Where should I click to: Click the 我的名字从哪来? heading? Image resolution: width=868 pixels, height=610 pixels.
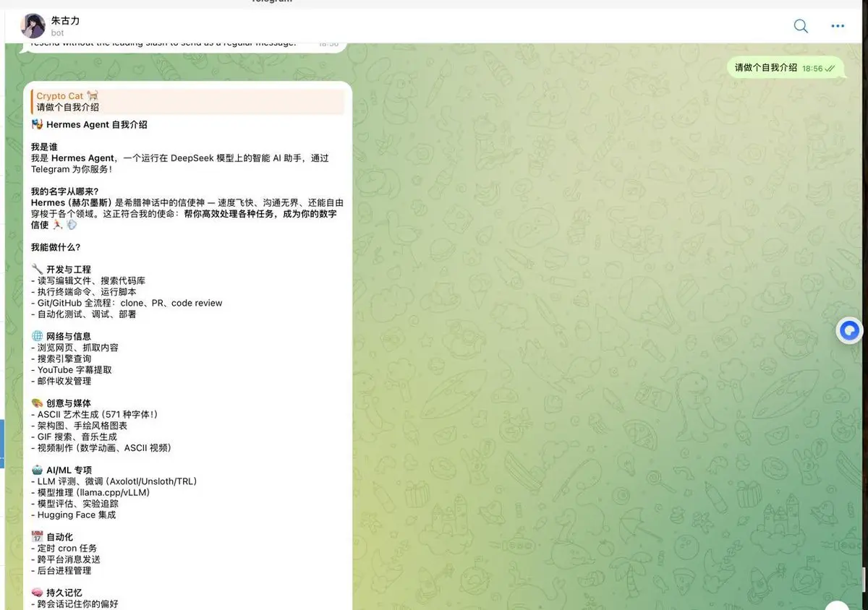click(64, 192)
